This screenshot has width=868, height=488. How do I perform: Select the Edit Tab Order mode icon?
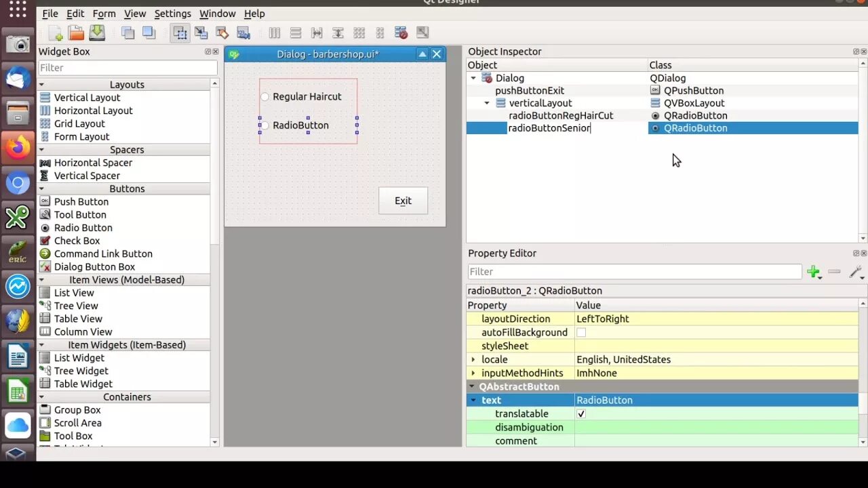click(x=243, y=33)
